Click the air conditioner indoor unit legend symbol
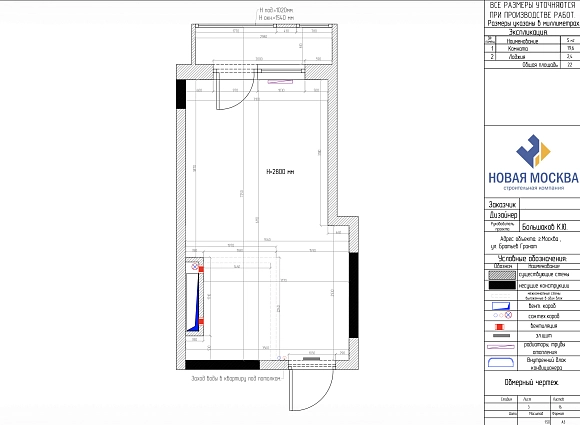This screenshot has height=425, width=580. (x=501, y=362)
